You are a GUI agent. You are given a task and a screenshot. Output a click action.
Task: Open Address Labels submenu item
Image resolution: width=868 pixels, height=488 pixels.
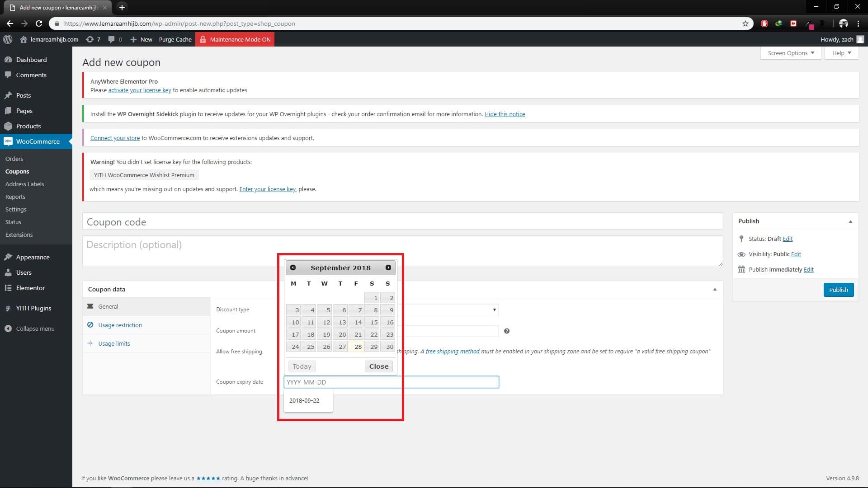[x=25, y=184]
